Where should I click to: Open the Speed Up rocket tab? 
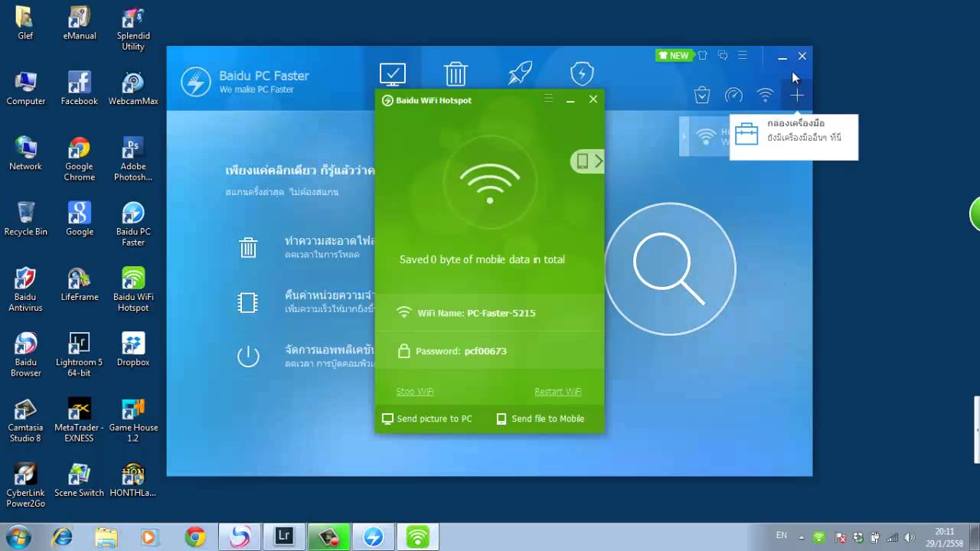pos(520,73)
